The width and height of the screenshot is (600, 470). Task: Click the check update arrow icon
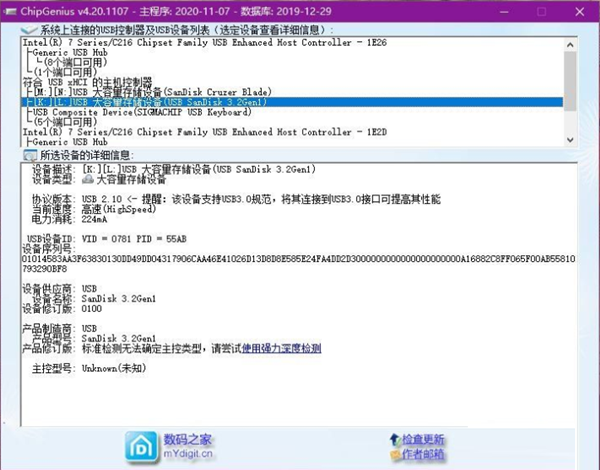tap(395, 439)
